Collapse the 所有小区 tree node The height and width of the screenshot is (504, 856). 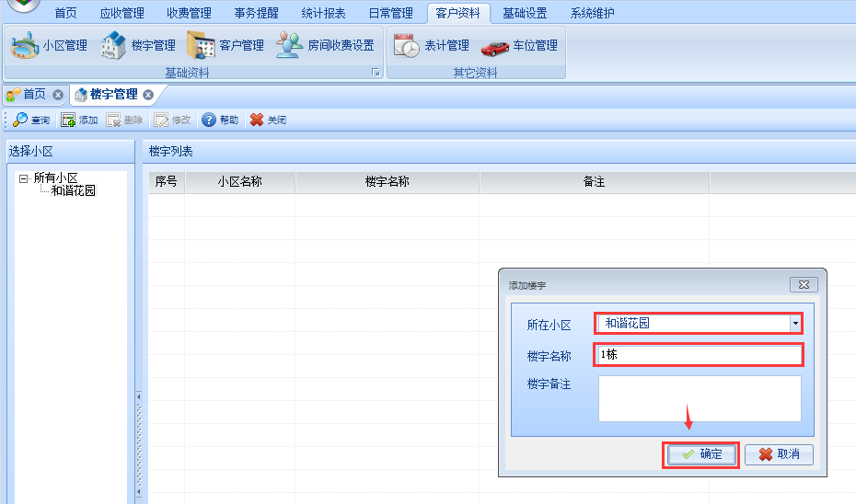pyautogui.click(x=23, y=178)
